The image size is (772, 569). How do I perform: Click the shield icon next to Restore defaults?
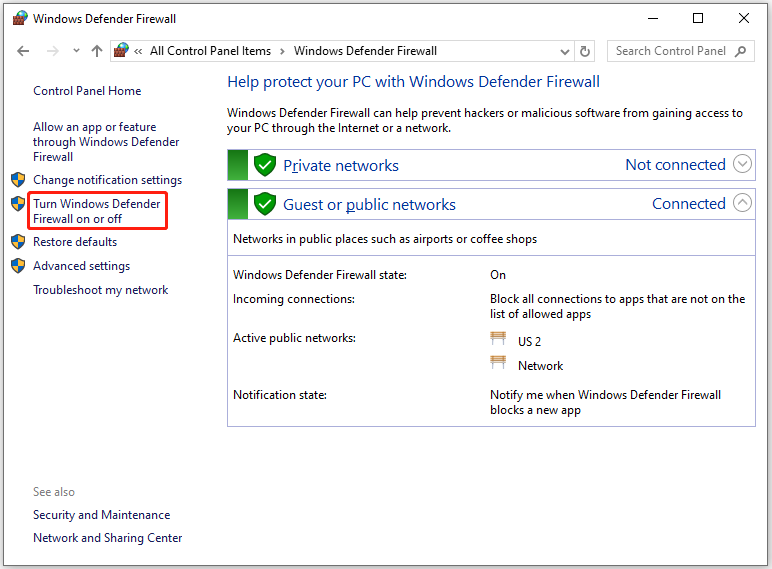pyautogui.click(x=18, y=242)
